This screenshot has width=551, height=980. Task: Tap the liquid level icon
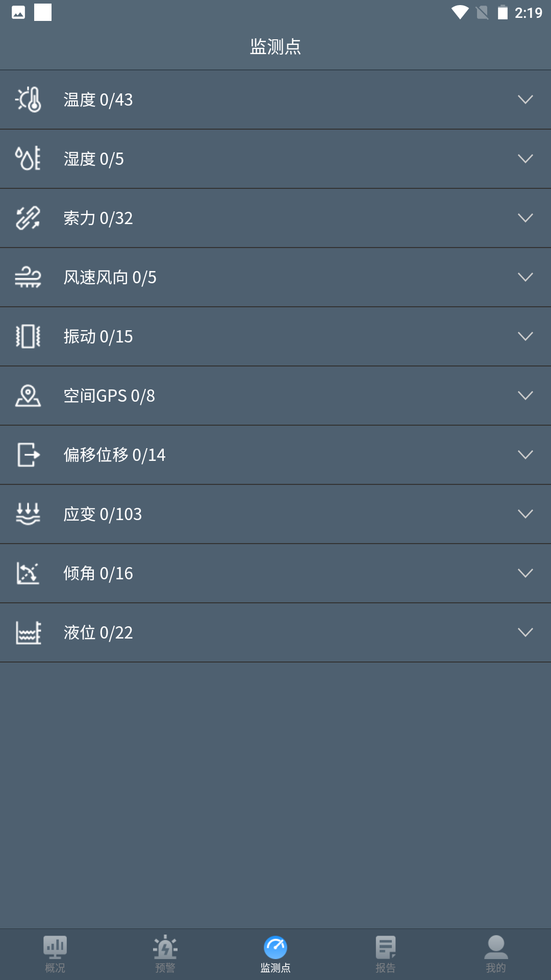(28, 632)
